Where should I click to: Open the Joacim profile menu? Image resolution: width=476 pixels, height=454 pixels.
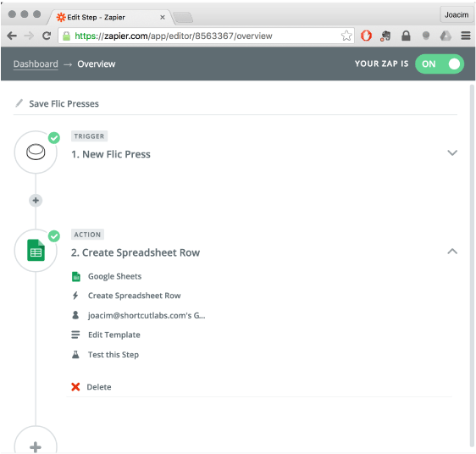457,14
